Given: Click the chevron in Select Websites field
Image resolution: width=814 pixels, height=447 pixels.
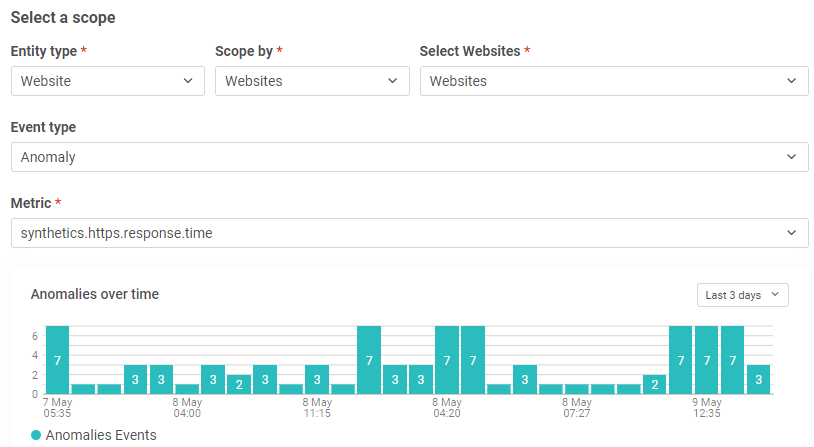Looking at the screenshot, I should (792, 81).
